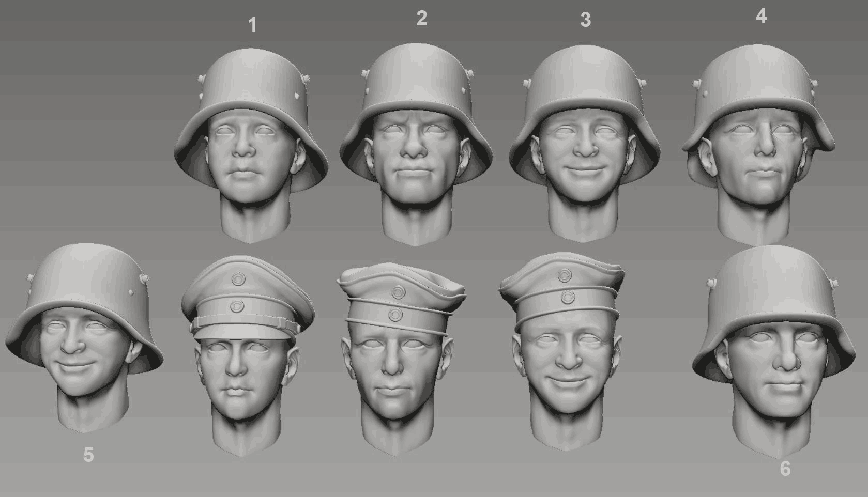Select the smiling head wearing field cap
Viewport: 868px width, 497px height.
pos(562,351)
